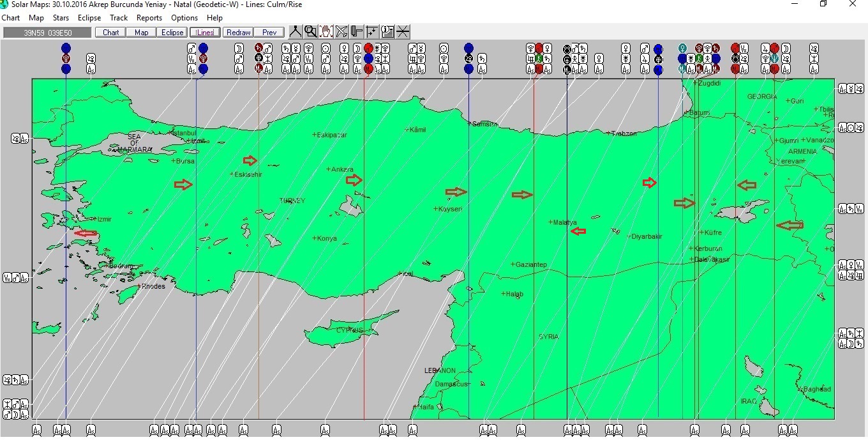Click the crossing lines star icon
This screenshot has height=442, width=868.
[x=403, y=31]
